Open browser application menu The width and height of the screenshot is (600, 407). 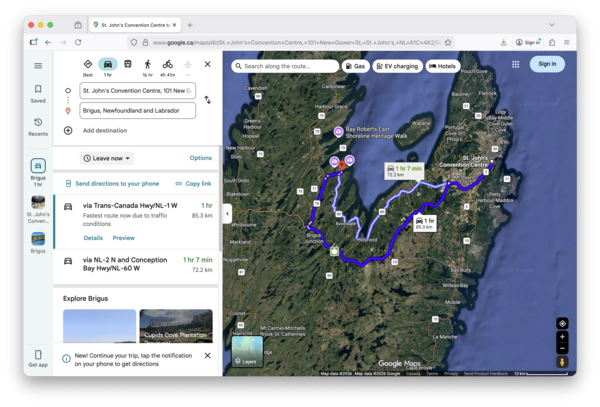point(567,42)
